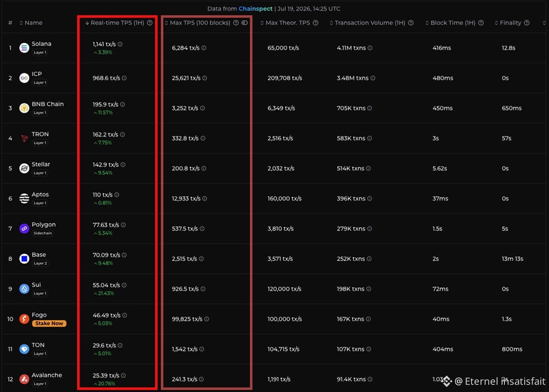Open the Aptos chain name link
The height and width of the screenshot is (392, 549).
(x=40, y=194)
